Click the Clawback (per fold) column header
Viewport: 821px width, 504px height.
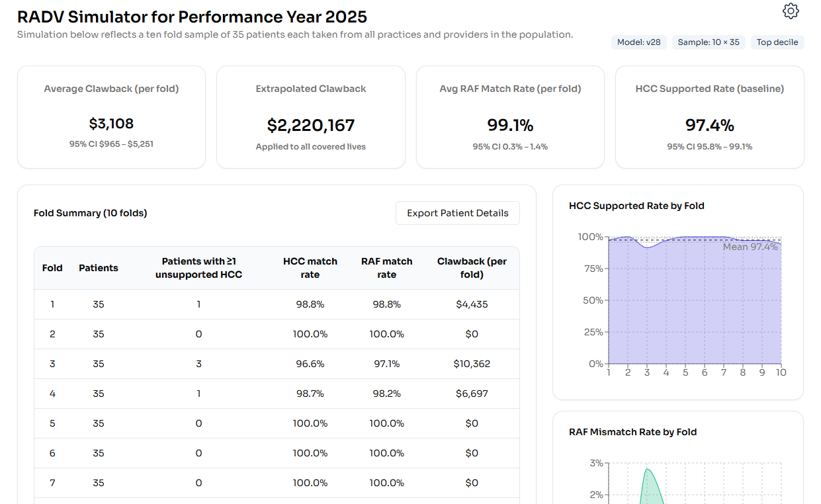tap(472, 268)
